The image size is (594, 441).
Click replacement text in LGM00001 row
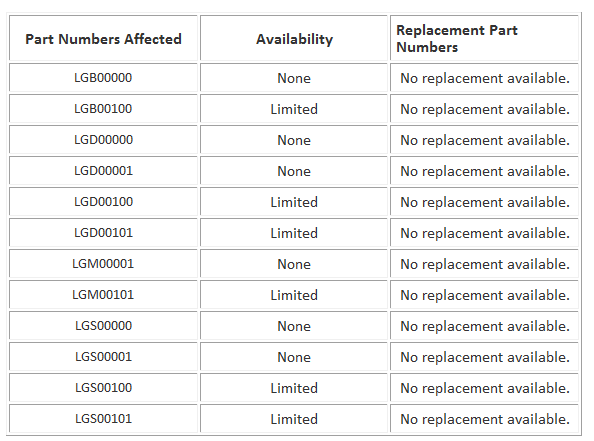485,264
